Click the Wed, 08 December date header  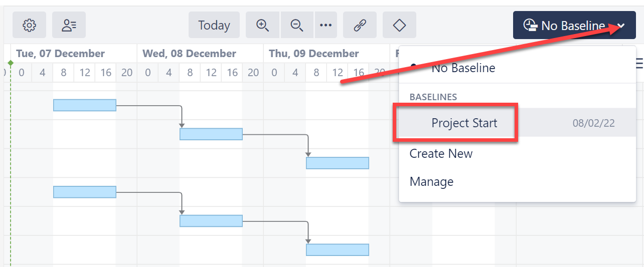189,54
